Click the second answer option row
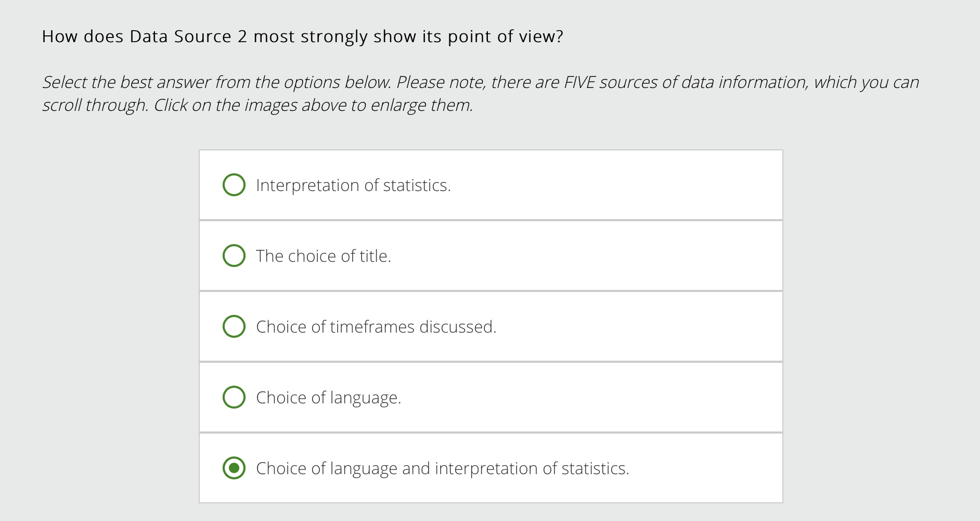Image resolution: width=980 pixels, height=521 pixels. point(491,256)
